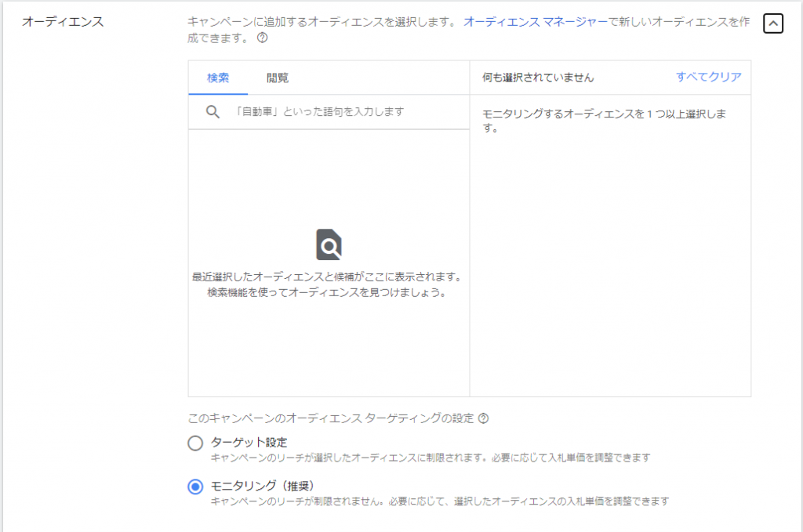Click the magnifier icon in the search field
Screen dimensions: 803x532
pyautogui.click(x=211, y=112)
